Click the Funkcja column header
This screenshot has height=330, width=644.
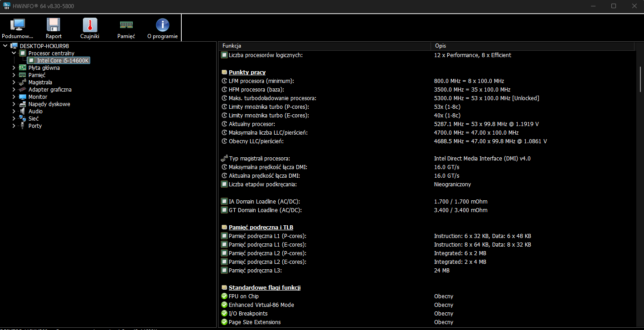324,46
